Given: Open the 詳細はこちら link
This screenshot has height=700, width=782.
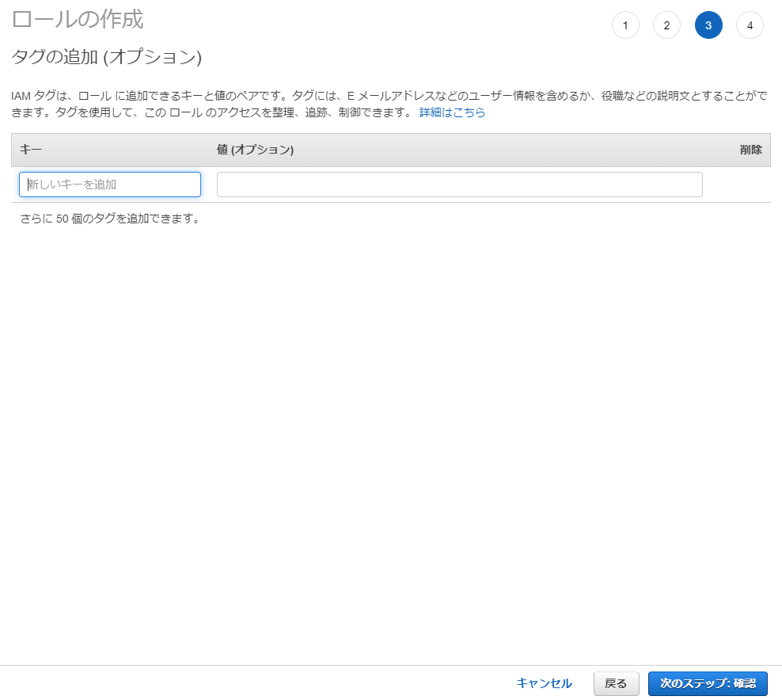Looking at the screenshot, I should [453, 112].
